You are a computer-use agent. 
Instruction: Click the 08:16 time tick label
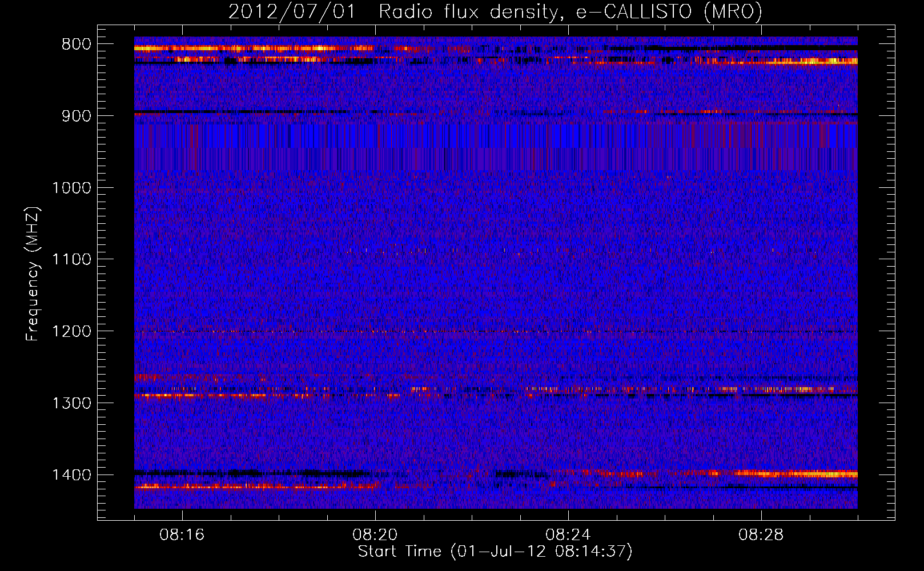(x=182, y=535)
